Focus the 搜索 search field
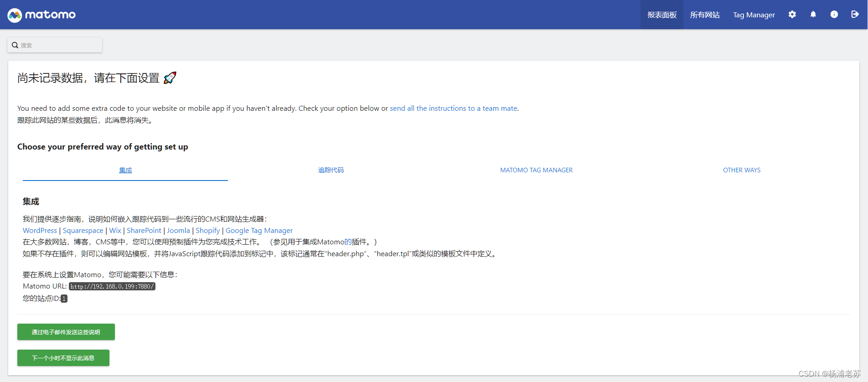 point(55,45)
